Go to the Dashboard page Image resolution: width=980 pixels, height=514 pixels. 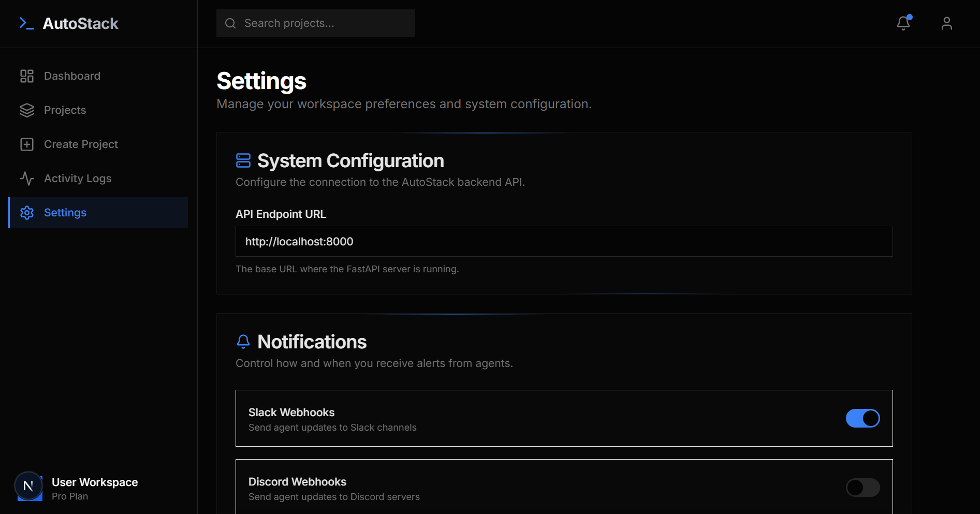(72, 76)
